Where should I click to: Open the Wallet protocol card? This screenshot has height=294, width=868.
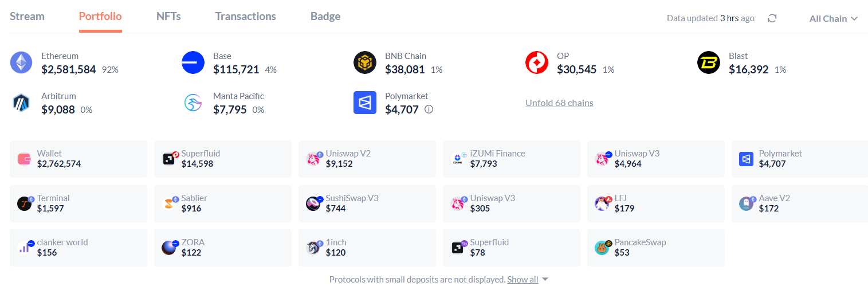78,159
